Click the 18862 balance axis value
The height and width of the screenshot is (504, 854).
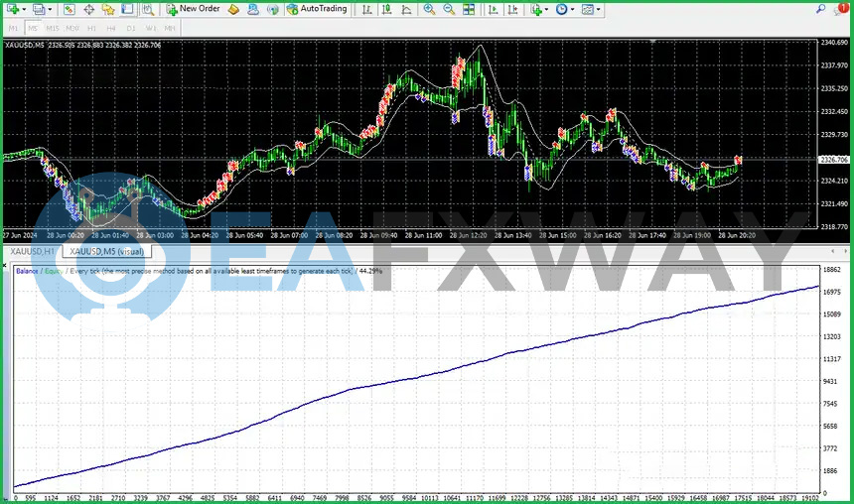point(832,270)
